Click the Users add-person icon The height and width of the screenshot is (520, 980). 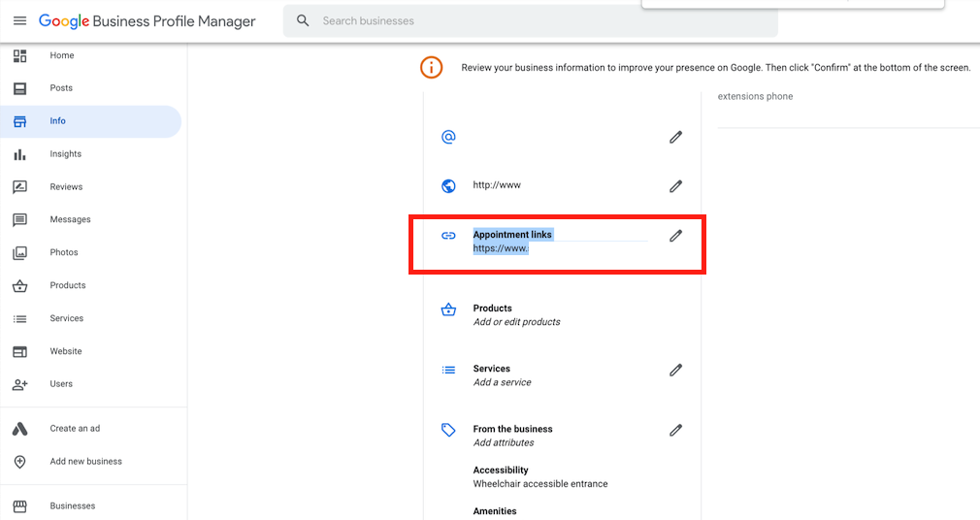(x=20, y=384)
